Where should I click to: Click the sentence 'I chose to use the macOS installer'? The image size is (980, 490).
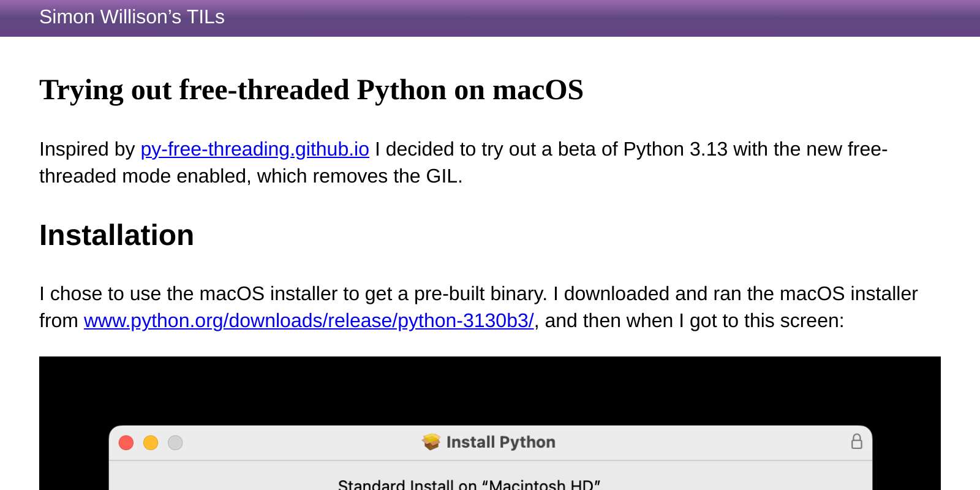(293, 294)
